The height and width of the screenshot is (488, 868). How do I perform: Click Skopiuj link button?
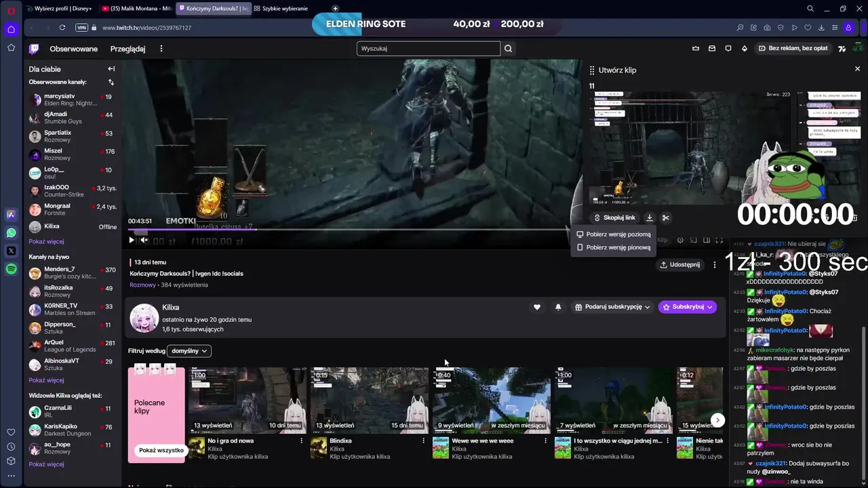pos(614,218)
